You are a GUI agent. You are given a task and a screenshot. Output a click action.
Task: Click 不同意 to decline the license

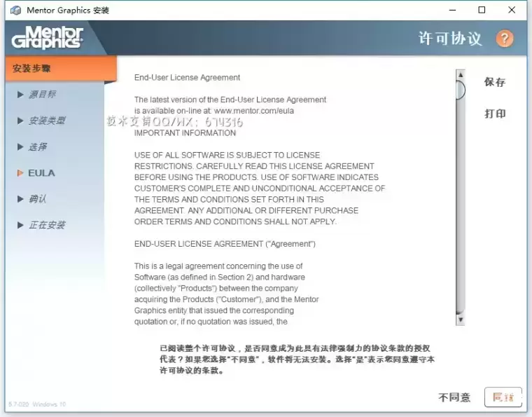pyautogui.click(x=454, y=397)
